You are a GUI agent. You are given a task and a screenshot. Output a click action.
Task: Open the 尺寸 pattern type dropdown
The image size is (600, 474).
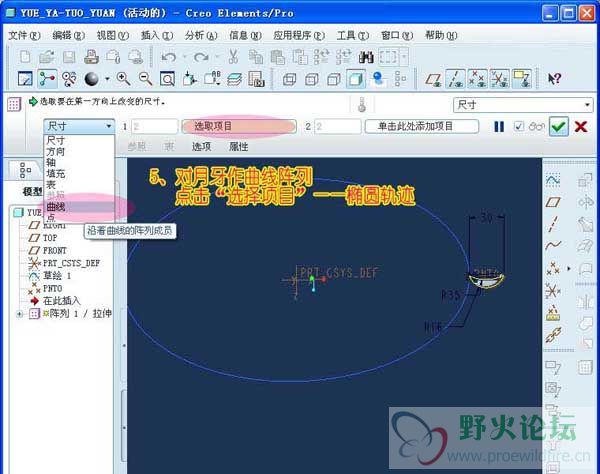(x=79, y=126)
